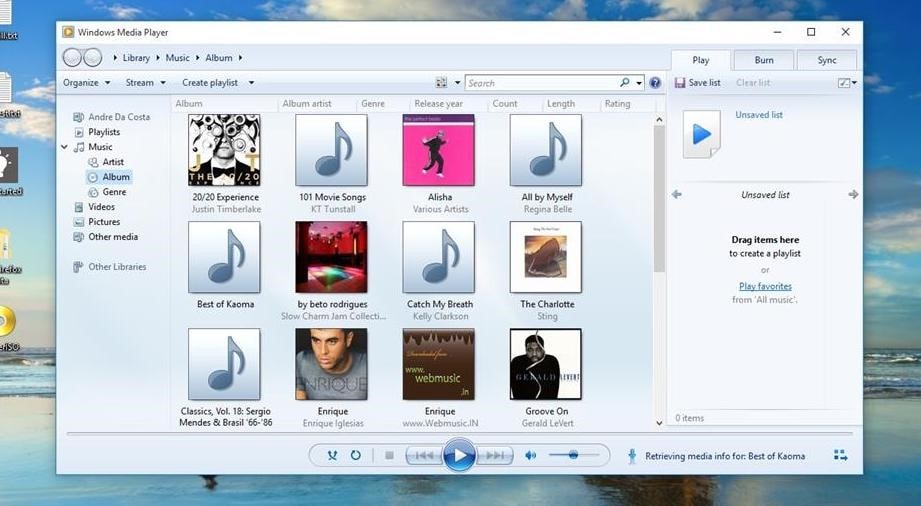921x506 pixels.
Task: Click the volume slider
Action: point(574,455)
